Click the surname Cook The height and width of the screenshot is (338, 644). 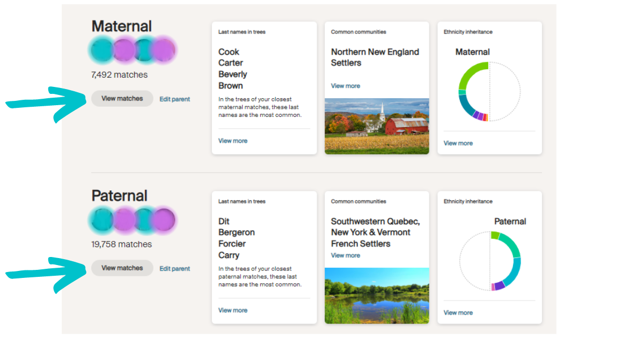click(229, 52)
